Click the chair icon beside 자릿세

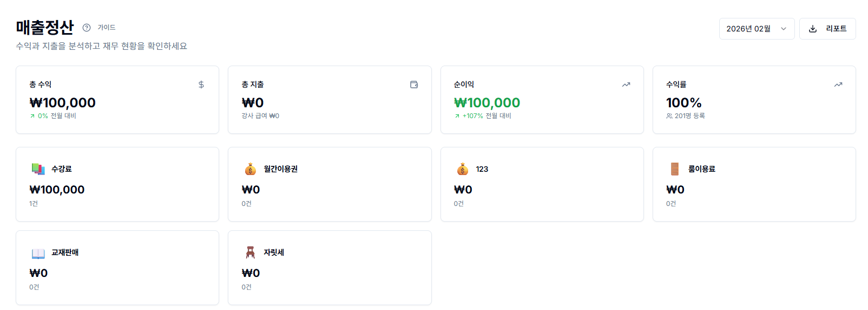[250, 253]
